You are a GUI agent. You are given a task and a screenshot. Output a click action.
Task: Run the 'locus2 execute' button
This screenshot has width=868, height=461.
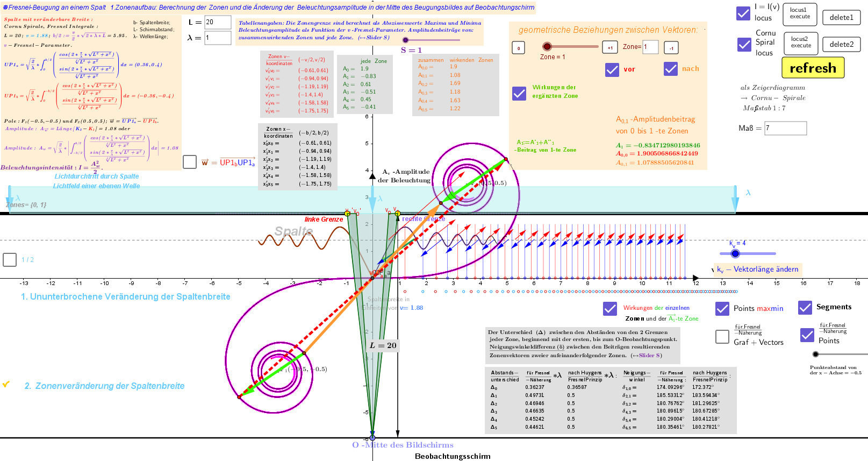(801, 44)
